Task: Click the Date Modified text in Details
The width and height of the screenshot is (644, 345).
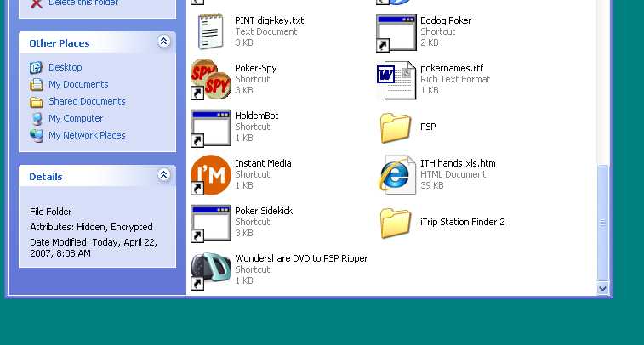Action: 94,248
